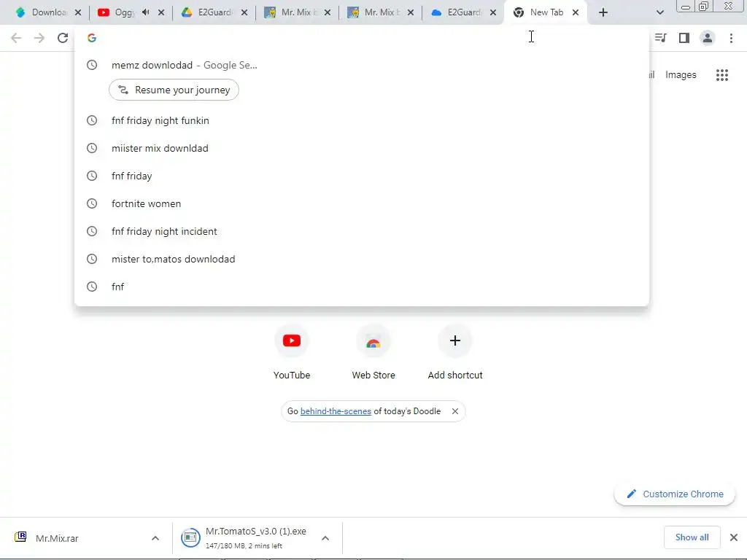The image size is (747, 560).
Task: Close the downloads bar
Action: point(734,537)
